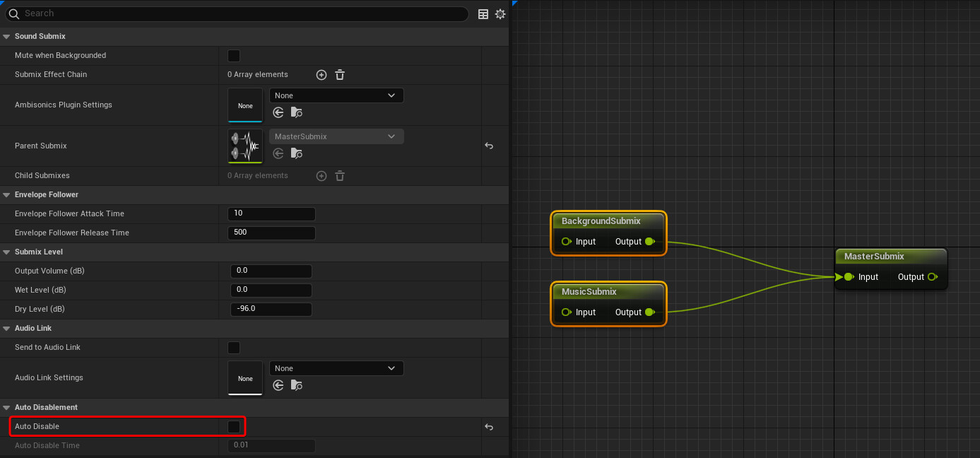Clear the Submix Effect Chain array

(340, 74)
